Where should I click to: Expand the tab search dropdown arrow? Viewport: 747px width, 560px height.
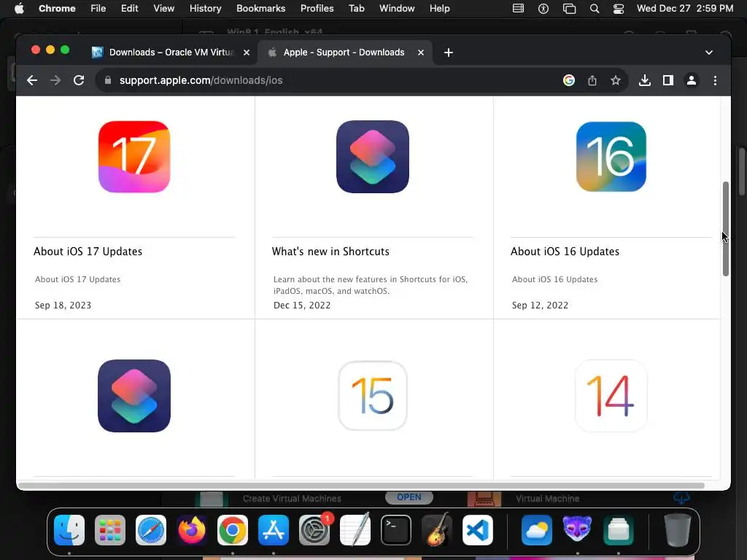tap(709, 52)
